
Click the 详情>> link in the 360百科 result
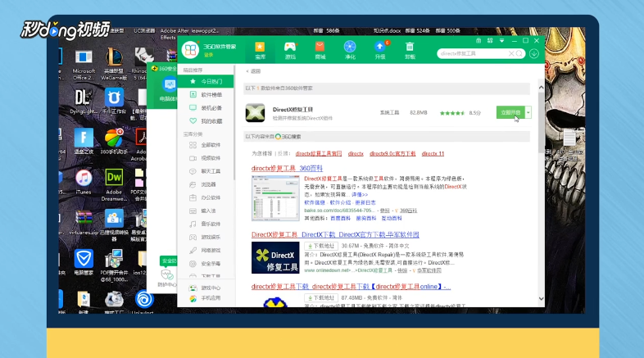click(x=360, y=195)
